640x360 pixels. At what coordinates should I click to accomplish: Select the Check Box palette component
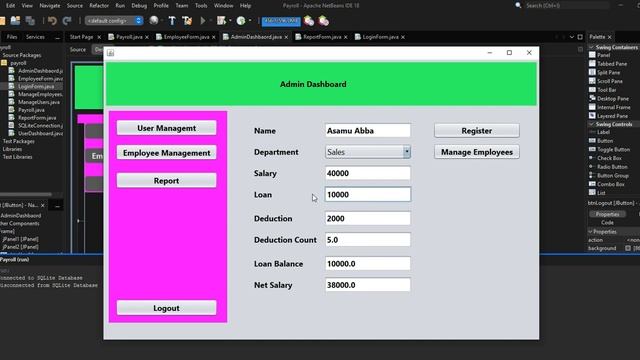pos(606,158)
